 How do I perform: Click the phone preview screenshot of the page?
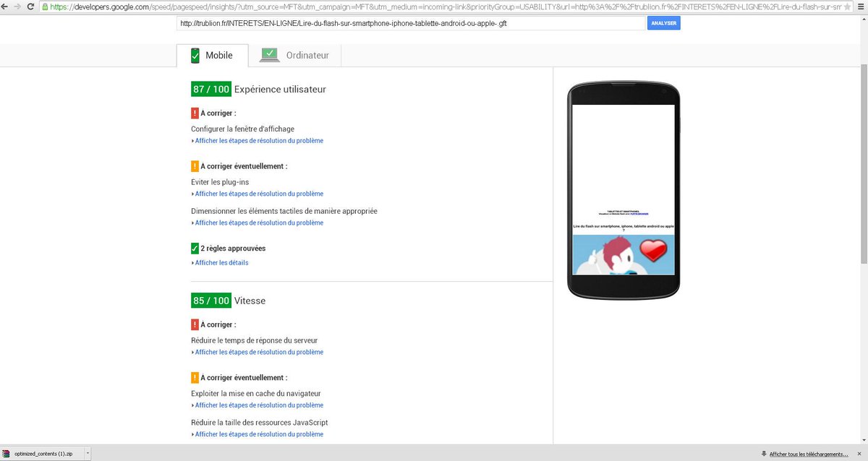(624, 190)
